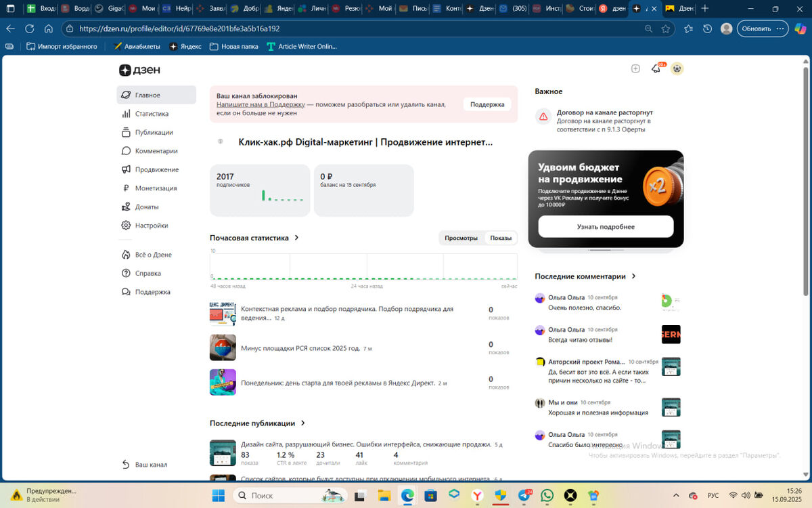The image size is (812, 508).
Task: Click the Справка question mark icon
Action: click(x=126, y=274)
